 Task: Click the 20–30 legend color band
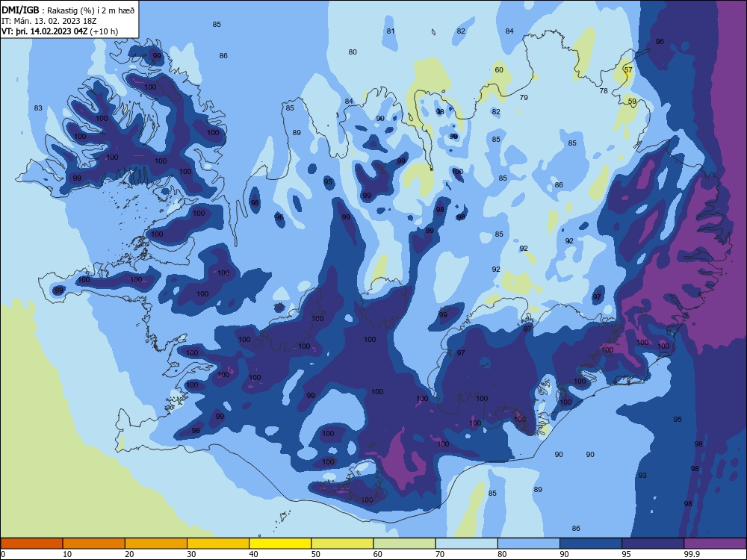(x=156, y=544)
